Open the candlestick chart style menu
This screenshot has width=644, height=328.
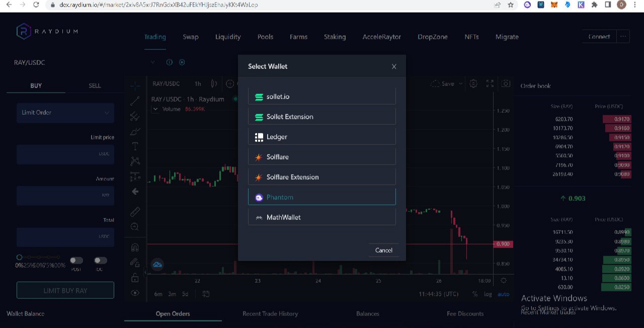point(214,84)
